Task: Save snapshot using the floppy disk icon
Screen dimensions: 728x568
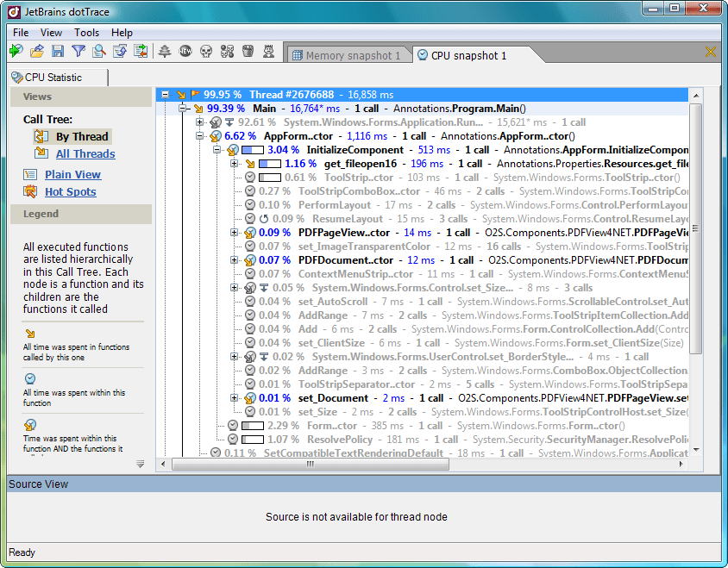Action: (x=58, y=52)
